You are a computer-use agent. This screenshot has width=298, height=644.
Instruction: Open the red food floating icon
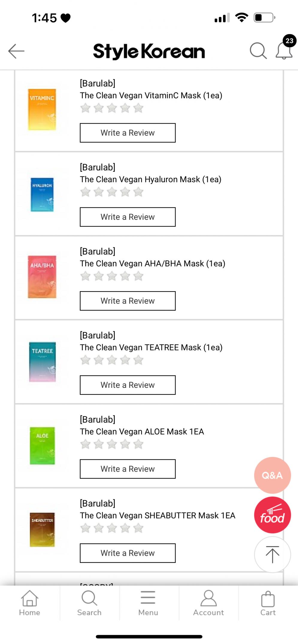pyautogui.click(x=272, y=515)
